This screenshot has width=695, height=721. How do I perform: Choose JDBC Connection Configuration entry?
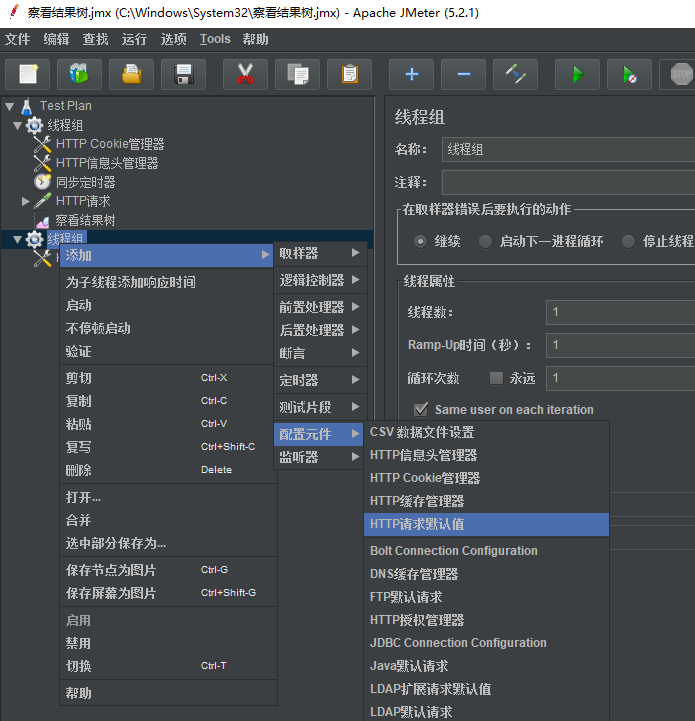click(486, 643)
